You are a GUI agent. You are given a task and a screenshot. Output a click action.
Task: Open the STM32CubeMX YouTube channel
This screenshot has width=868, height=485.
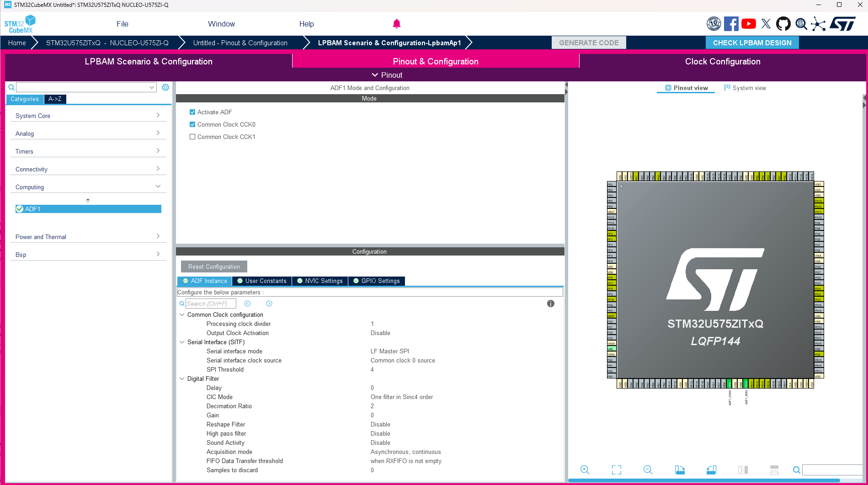pyautogui.click(x=748, y=23)
